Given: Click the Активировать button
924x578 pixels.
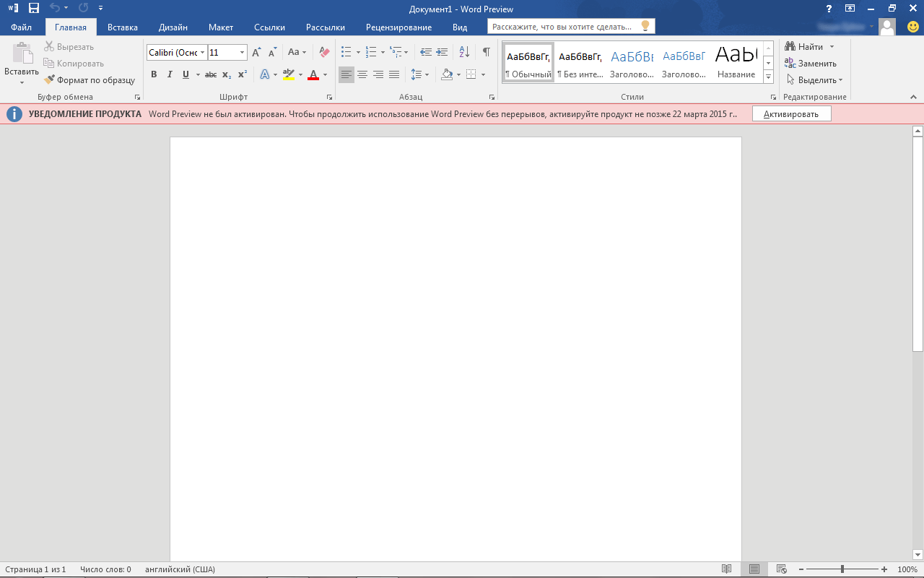Looking at the screenshot, I should tap(791, 114).
